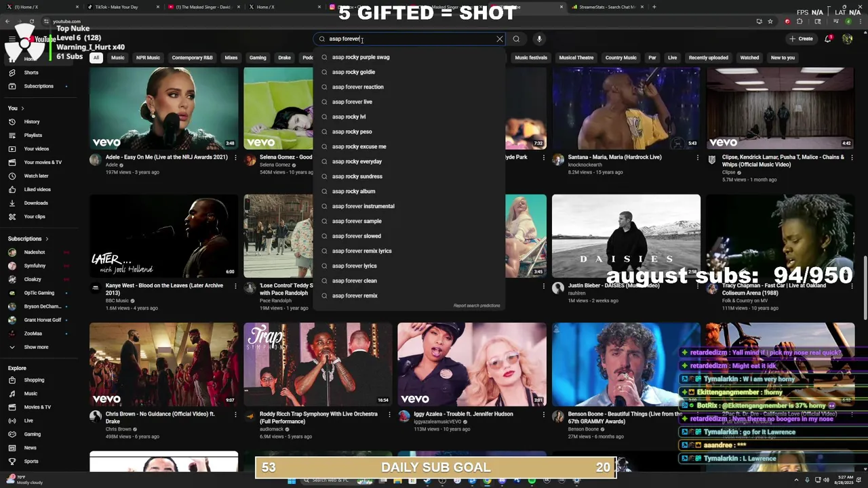Open News under Explore
The width and height of the screenshot is (868, 488).
point(39,447)
